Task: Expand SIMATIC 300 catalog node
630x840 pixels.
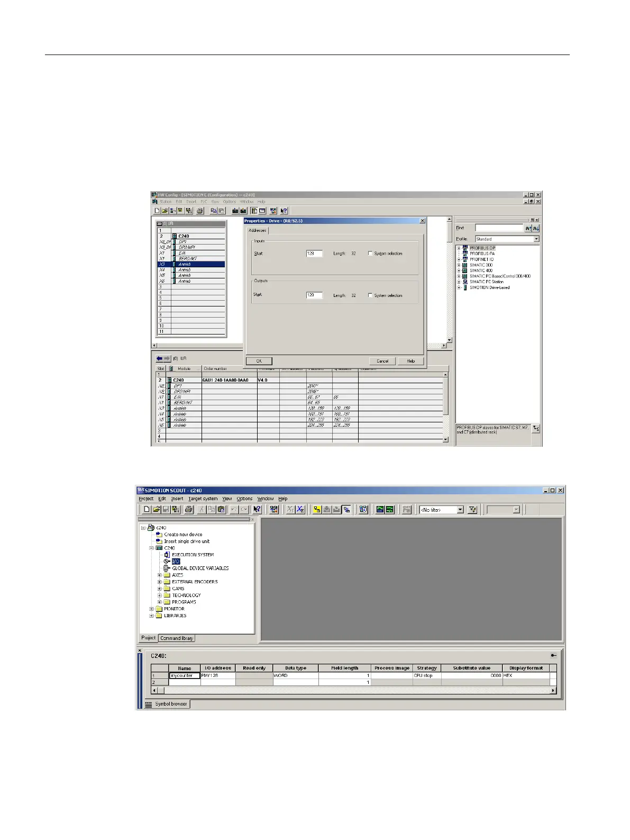Action: coord(459,265)
